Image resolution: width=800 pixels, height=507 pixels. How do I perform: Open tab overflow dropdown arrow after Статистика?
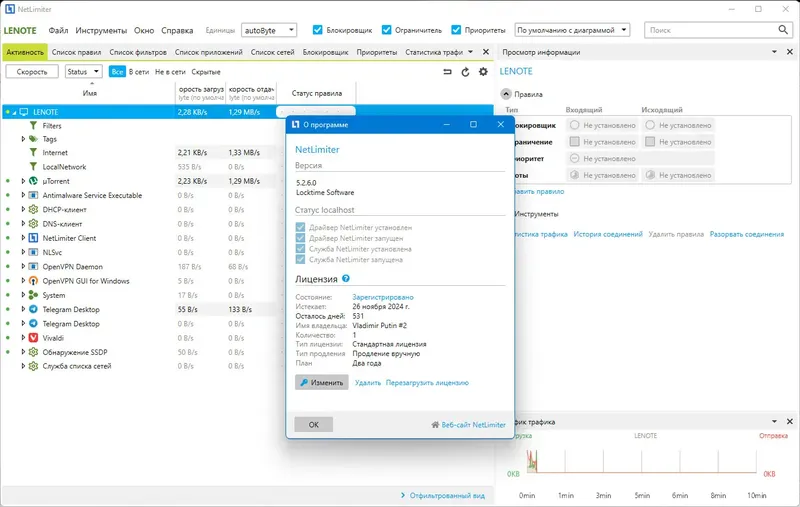470,52
